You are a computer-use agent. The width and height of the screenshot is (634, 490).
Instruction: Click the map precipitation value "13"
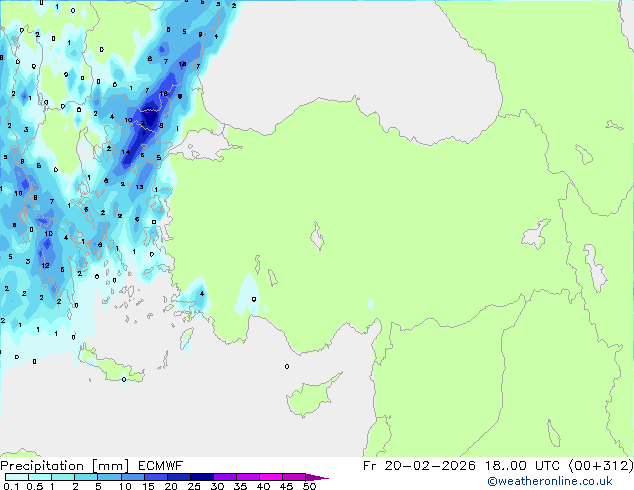coord(139,187)
